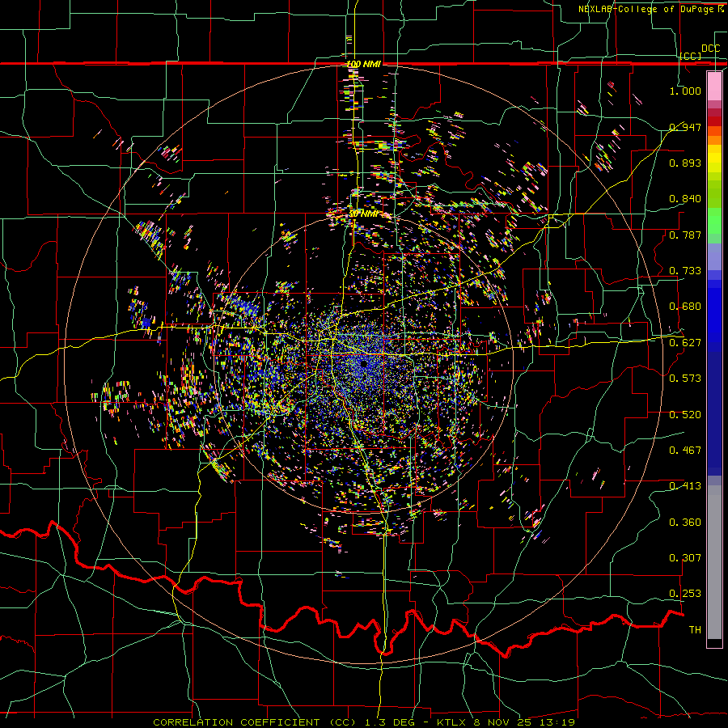Select the 0.893 legend value
This screenshot has width=728, height=728.
coord(685,163)
